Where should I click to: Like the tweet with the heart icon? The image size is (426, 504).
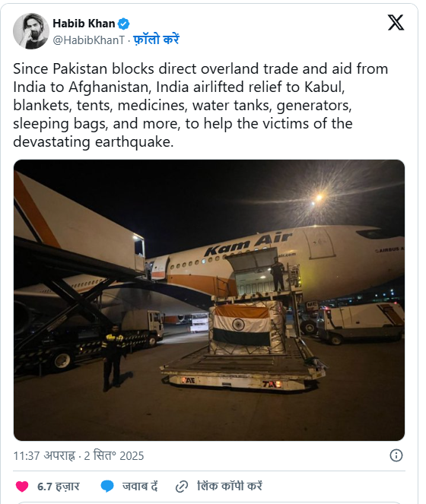(x=22, y=487)
